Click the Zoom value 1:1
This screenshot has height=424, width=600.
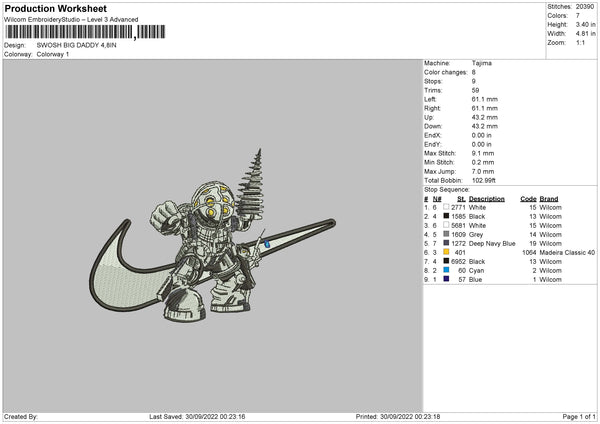coord(580,42)
